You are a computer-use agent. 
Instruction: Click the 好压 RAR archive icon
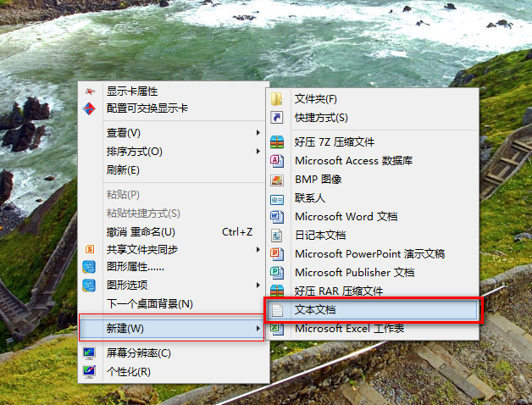pos(277,291)
